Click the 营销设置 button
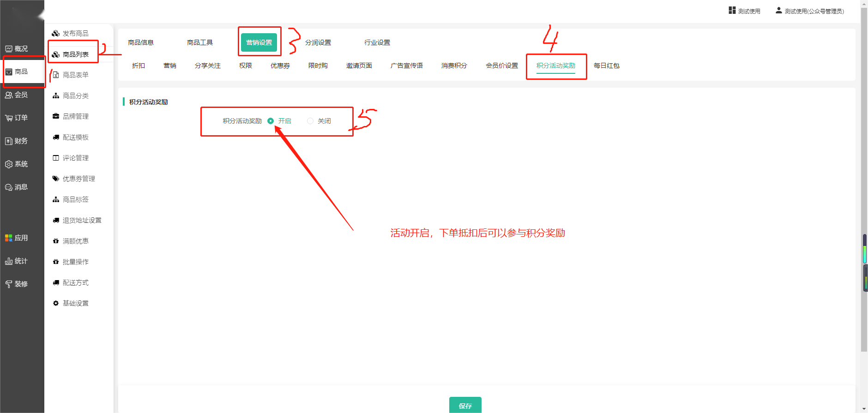Viewport: 868px width, 413px height. click(x=259, y=42)
